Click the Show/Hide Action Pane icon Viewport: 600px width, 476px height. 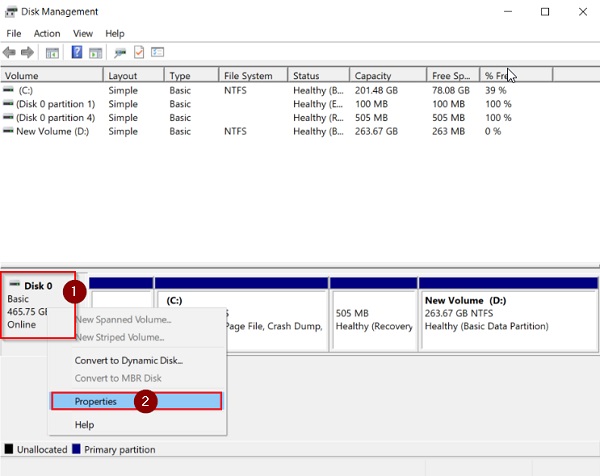(x=95, y=52)
